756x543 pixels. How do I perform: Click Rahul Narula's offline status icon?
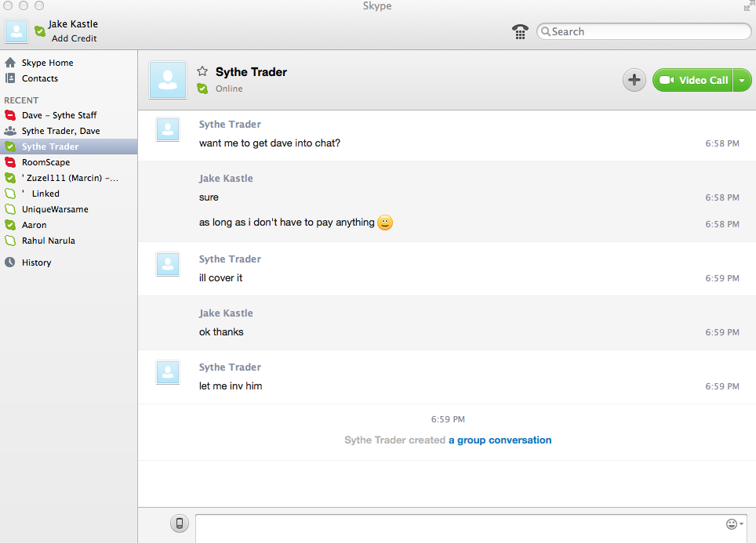pyautogui.click(x=10, y=241)
